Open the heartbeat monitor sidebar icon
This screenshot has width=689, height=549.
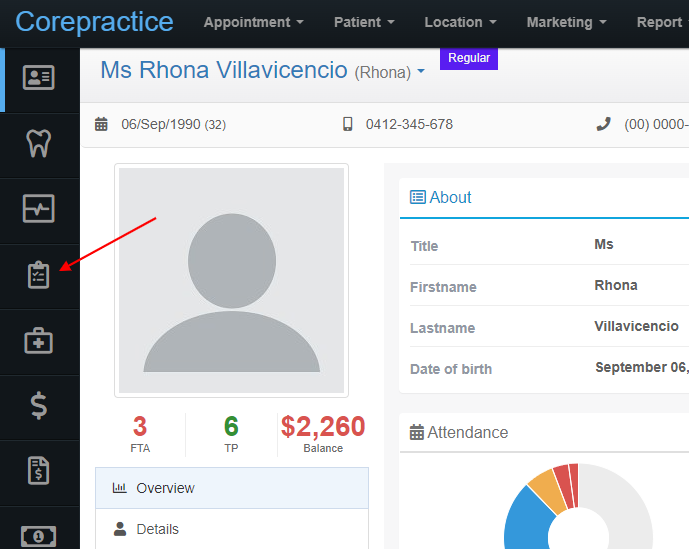39,208
